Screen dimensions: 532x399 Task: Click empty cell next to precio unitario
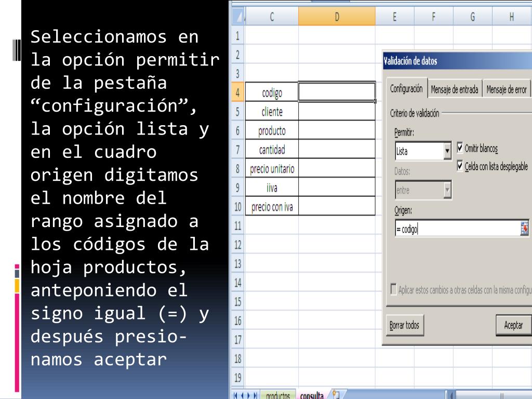337,168
